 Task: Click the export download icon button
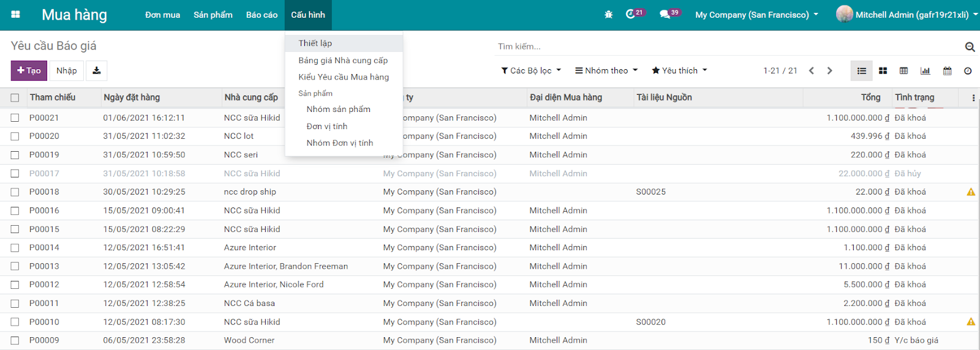pyautogui.click(x=97, y=70)
